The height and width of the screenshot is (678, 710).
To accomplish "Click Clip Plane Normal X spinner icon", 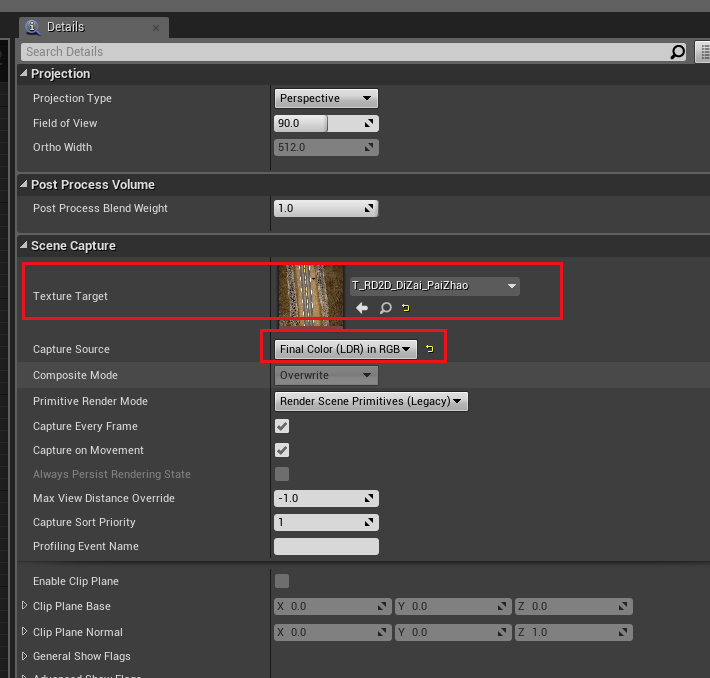I will [x=382, y=632].
